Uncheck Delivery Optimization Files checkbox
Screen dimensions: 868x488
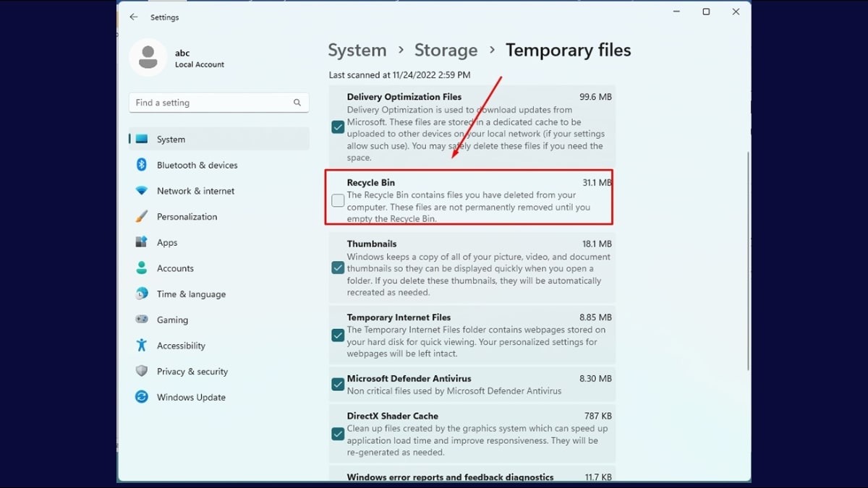[x=338, y=127]
